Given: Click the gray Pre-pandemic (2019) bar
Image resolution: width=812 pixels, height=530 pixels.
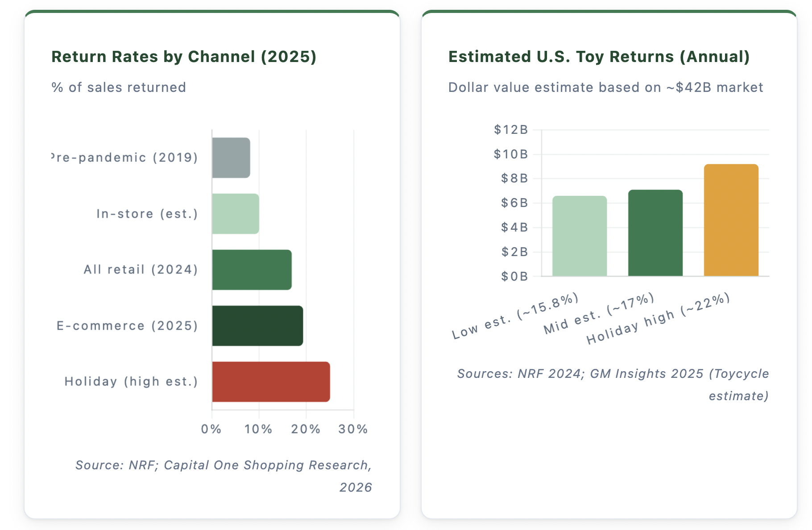Looking at the screenshot, I should click(231, 157).
